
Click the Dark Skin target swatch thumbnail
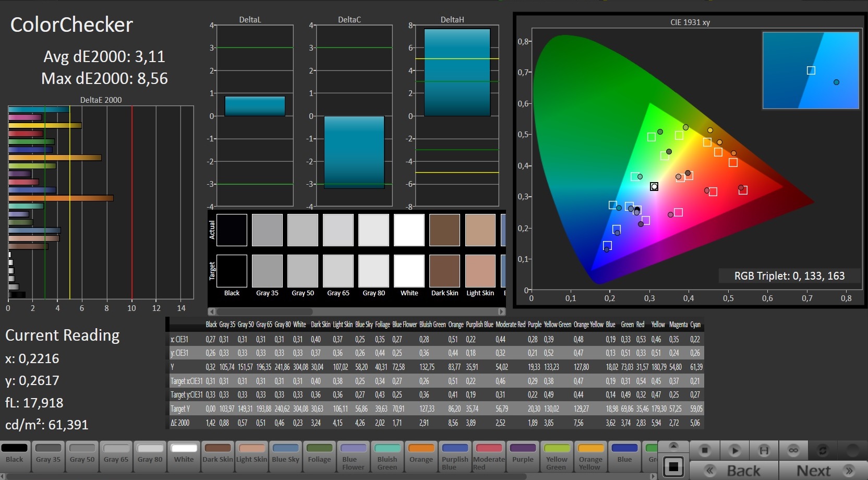click(444, 271)
